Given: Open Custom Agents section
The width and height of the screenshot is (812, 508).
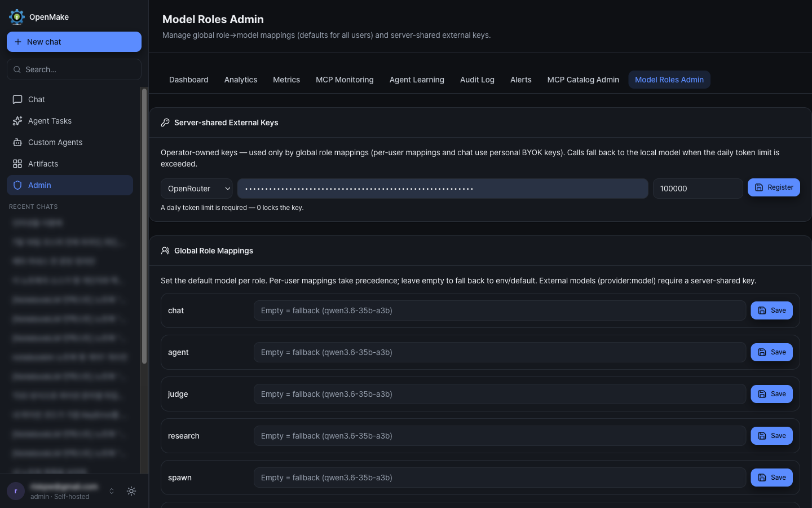Looking at the screenshot, I should click(x=70, y=142).
